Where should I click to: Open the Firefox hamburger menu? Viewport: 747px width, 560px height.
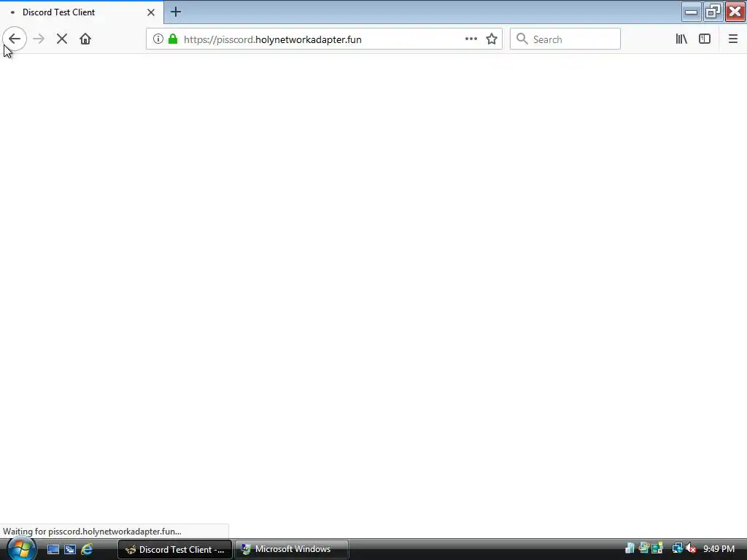[x=732, y=39]
